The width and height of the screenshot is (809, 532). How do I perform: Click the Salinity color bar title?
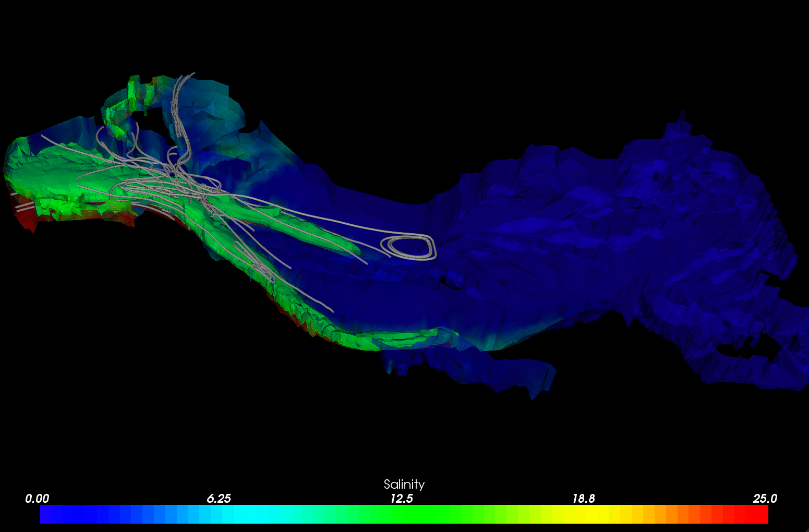(x=404, y=484)
